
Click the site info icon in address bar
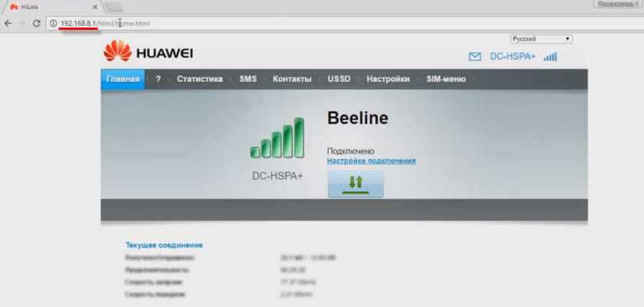(x=53, y=23)
